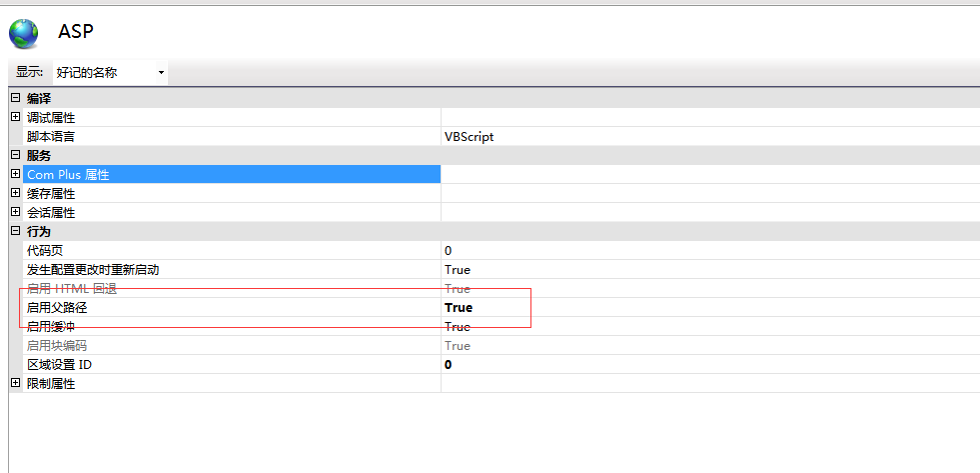Expand the 限制属性 node

(x=16, y=383)
